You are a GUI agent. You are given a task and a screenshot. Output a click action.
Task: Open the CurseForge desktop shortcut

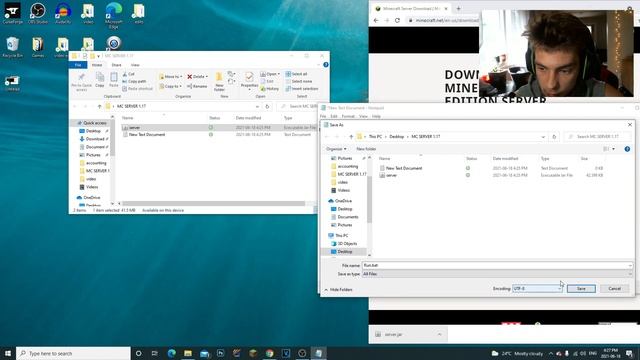point(12,13)
